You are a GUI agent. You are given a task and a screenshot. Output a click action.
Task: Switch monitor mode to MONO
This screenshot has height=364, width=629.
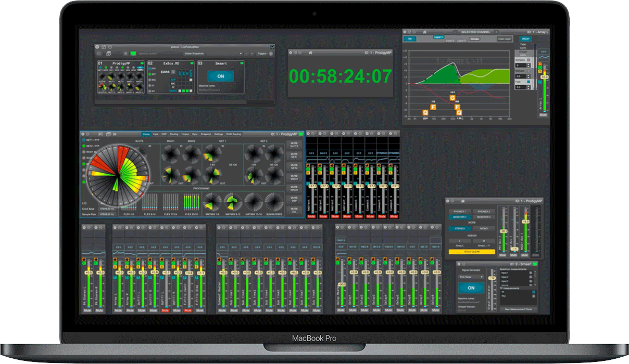[484, 228]
